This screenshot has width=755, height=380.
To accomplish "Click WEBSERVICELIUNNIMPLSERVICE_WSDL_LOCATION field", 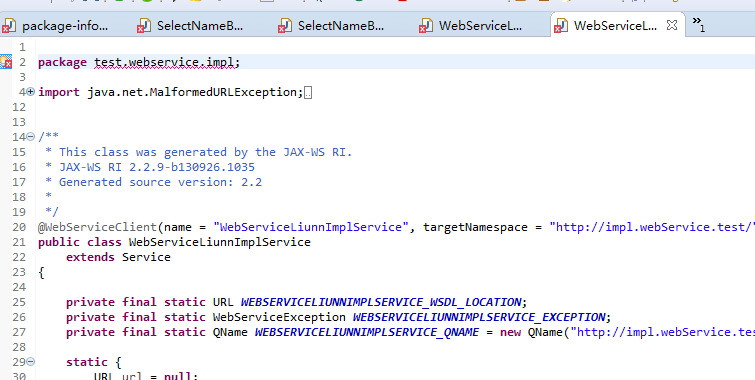I will [381, 302].
